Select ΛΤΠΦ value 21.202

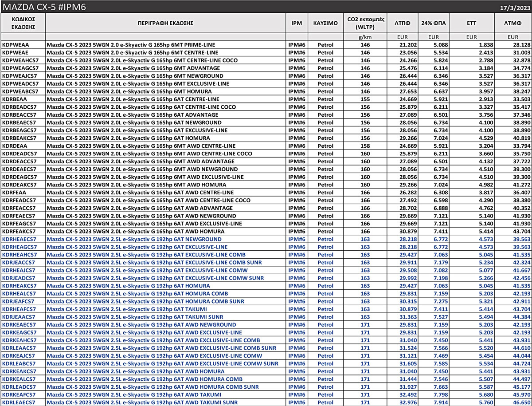tap(408, 45)
